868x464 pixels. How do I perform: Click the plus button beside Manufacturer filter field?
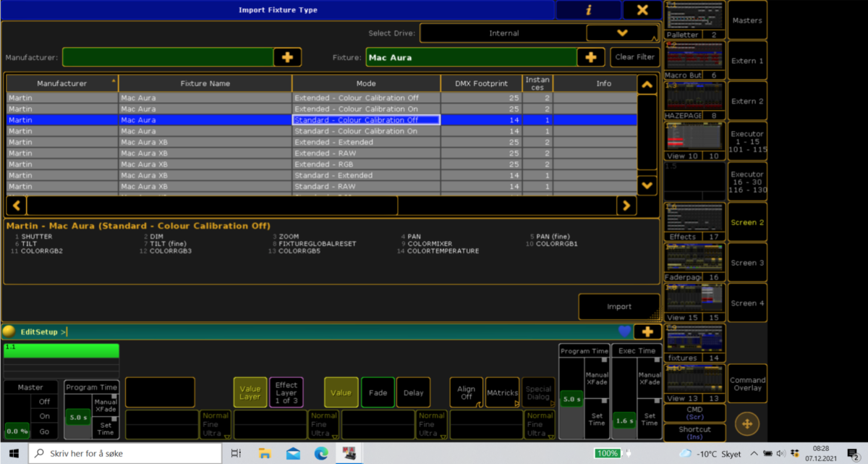287,57
